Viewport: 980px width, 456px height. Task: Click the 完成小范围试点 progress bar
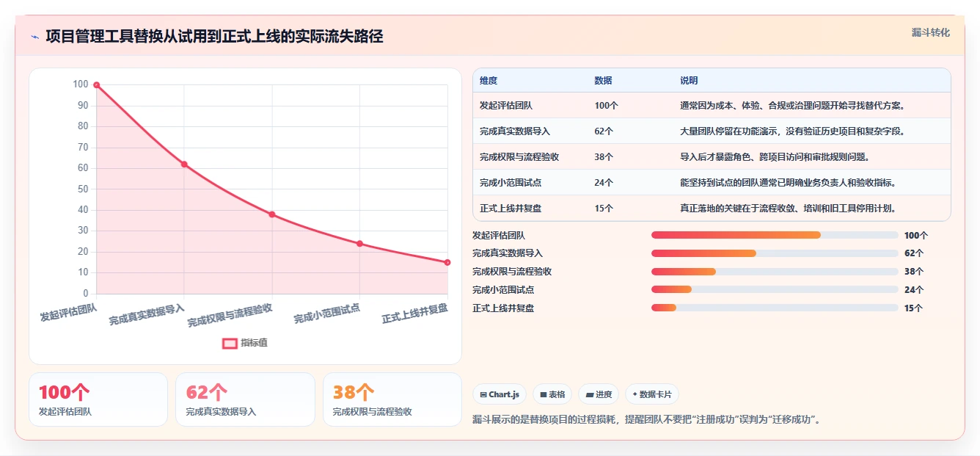pos(775,290)
